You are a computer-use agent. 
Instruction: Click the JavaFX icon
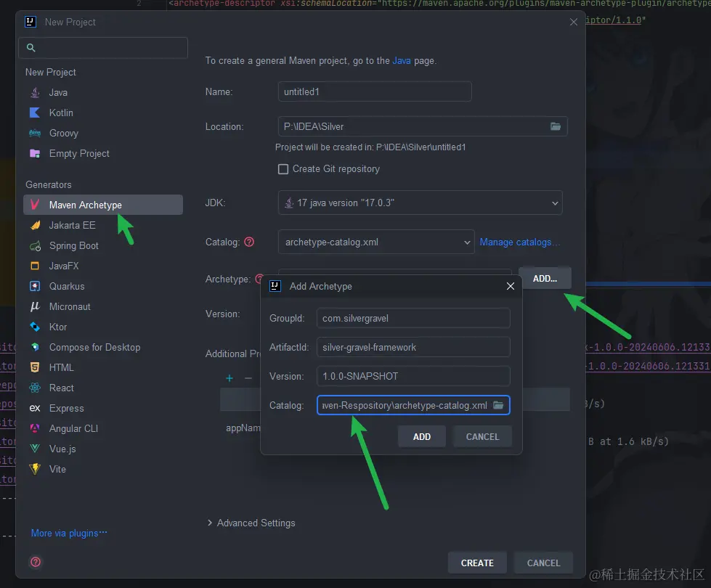(x=35, y=266)
